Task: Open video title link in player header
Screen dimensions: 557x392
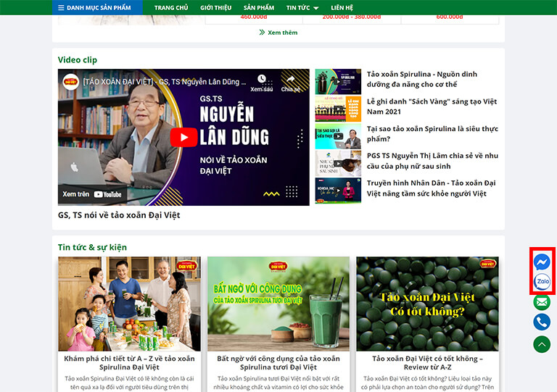Action: pyautogui.click(x=165, y=82)
